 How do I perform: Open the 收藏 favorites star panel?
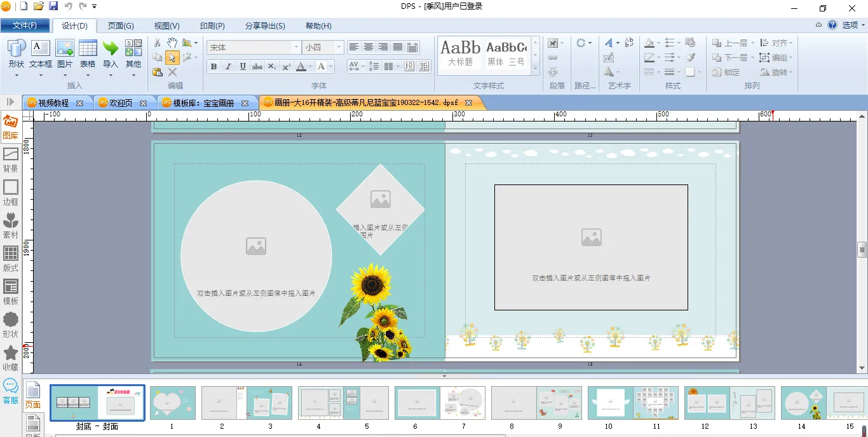(x=11, y=358)
